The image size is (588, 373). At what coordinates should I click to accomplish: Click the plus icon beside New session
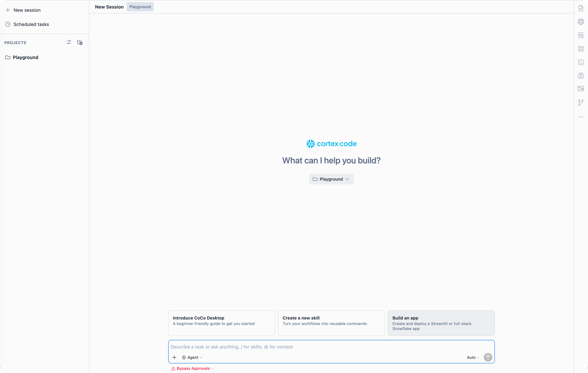(x=8, y=10)
